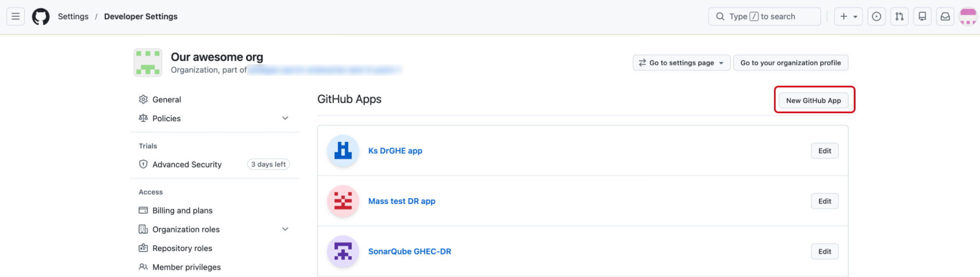This screenshot has width=980, height=277.
Task: Edit the SonarQube GHEC-DR app
Action: coord(825,251)
